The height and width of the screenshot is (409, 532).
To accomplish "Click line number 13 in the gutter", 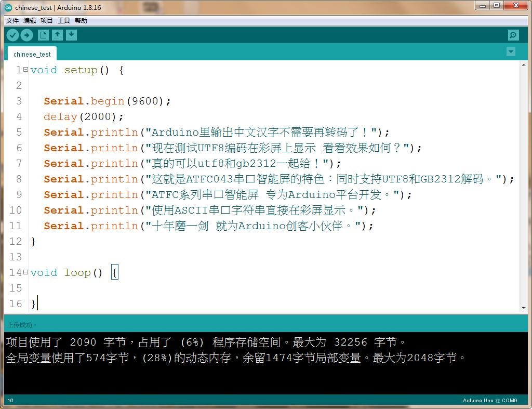I will [16, 257].
